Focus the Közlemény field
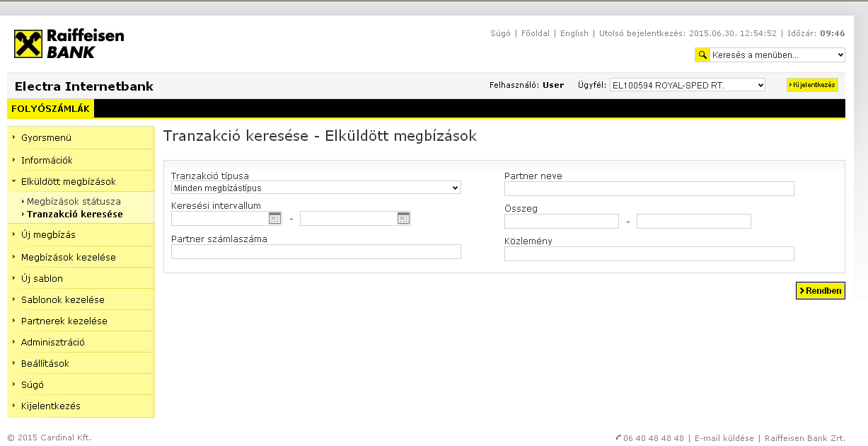The height and width of the screenshot is (446, 868). [x=649, y=253]
